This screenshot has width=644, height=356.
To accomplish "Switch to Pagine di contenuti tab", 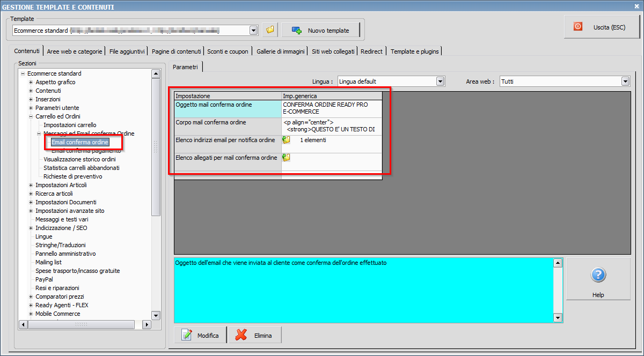I will point(176,51).
